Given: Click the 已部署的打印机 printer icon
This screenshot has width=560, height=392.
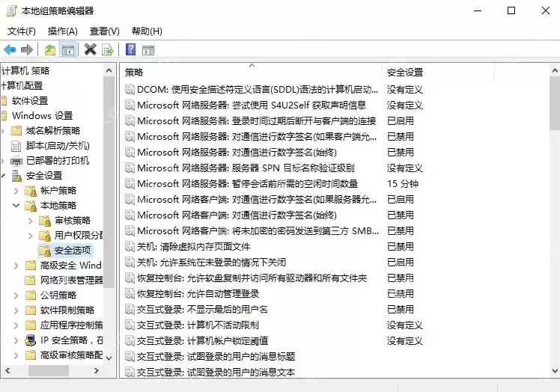Looking at the screenshot, I should (x=16, y=161).
